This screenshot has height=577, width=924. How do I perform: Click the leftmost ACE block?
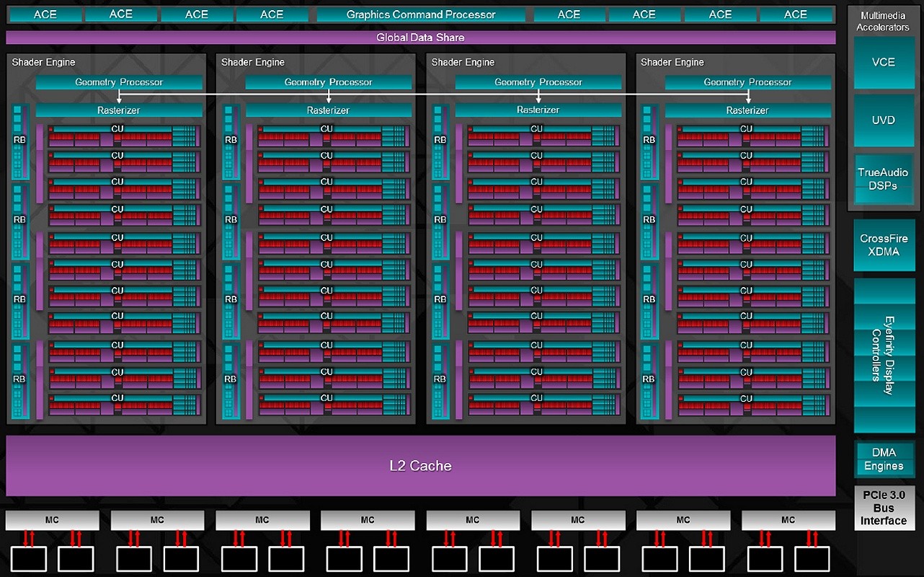tap(45, 14)
